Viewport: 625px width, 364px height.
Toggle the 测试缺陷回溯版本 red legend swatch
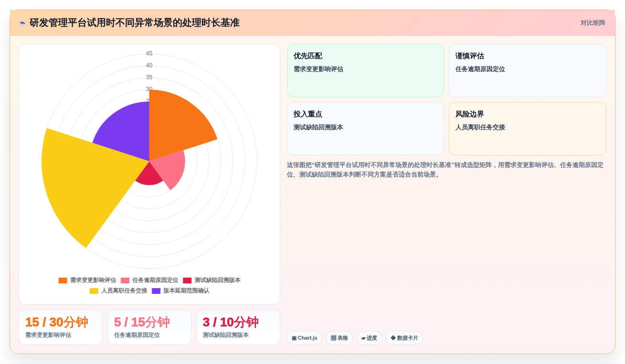187,281
